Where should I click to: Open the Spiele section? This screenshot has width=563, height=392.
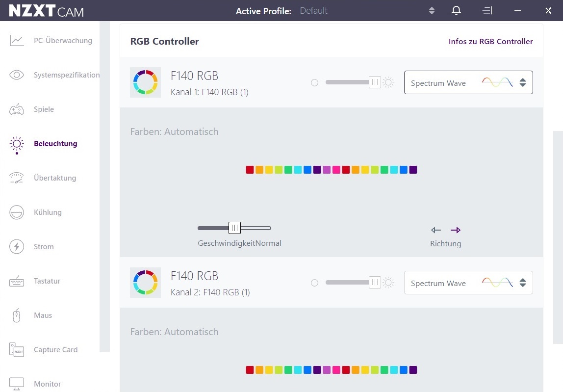pos(44,109)
